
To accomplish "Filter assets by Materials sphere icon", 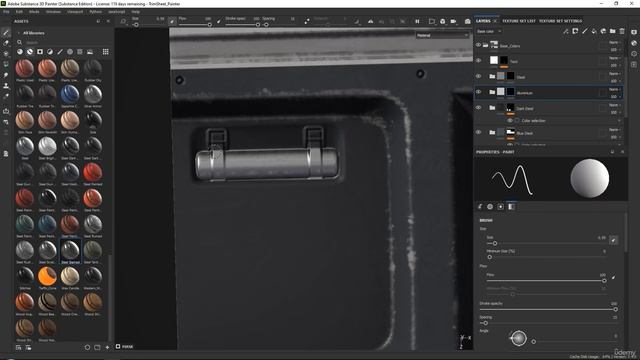I will click(20, 52).
